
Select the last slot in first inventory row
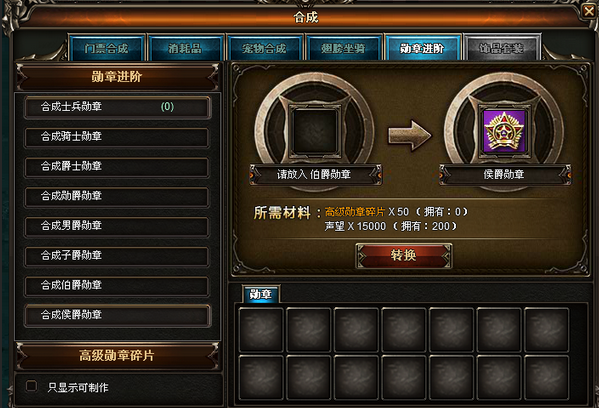coord(547,330)
